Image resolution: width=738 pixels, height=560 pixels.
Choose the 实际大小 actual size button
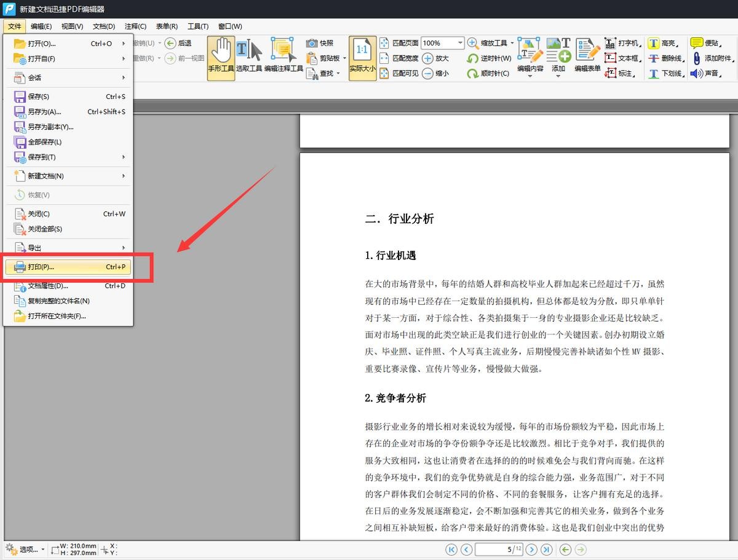pyautogui.click(x=362, y=58)
